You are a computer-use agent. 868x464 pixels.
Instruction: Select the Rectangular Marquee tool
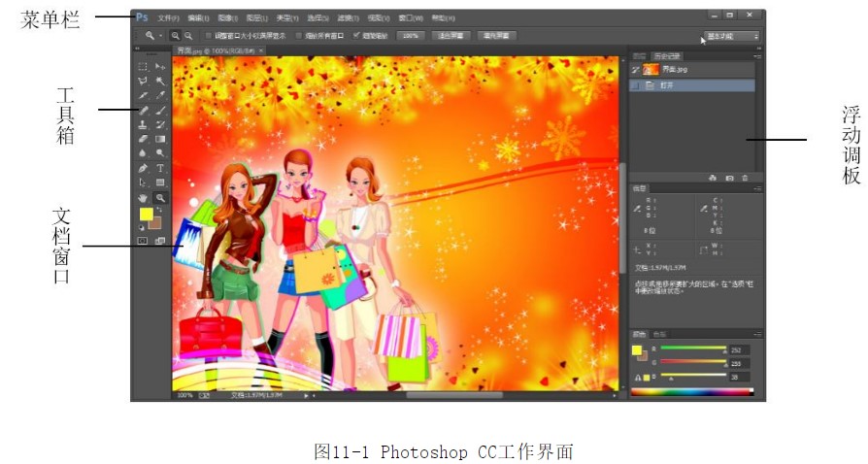click(143, 66)
